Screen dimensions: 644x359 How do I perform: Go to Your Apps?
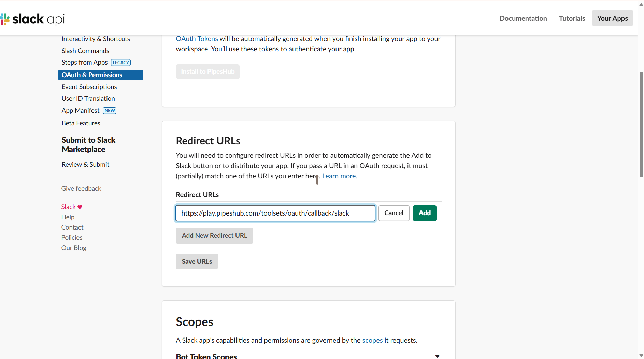click(x=612, y=18)
